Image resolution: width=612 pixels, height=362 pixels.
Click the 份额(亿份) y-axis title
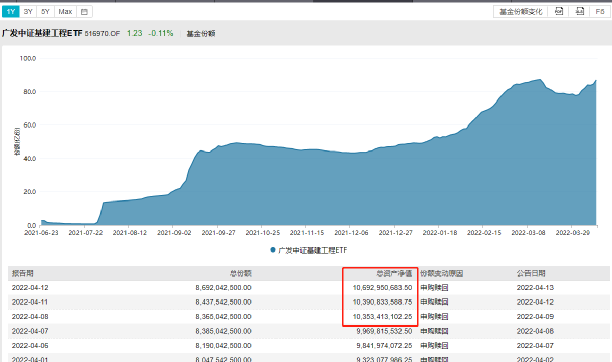tap(17, 141)
